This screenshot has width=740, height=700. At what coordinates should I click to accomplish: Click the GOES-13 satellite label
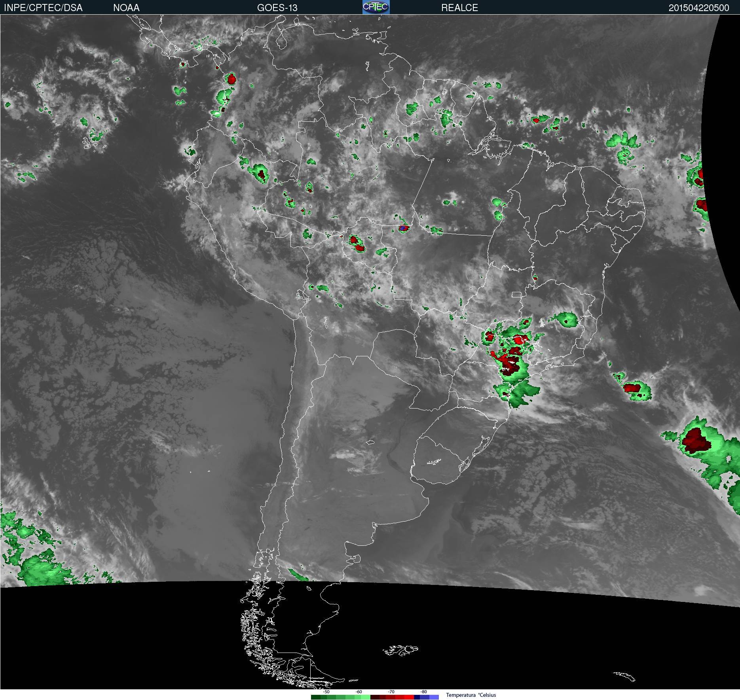click(277, 8)
